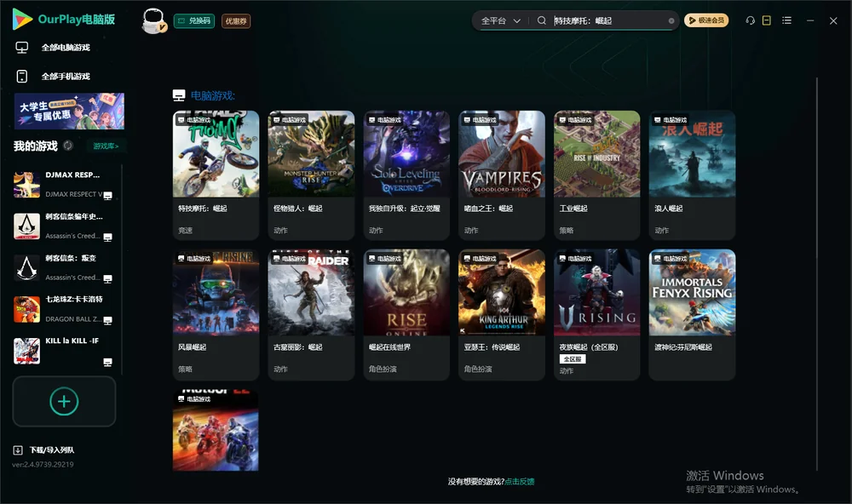The height and width of the screenshot is (504, 852).
Task: Click PC icon on 刺客信条编年史 row
Action: (x=107, y=238)
